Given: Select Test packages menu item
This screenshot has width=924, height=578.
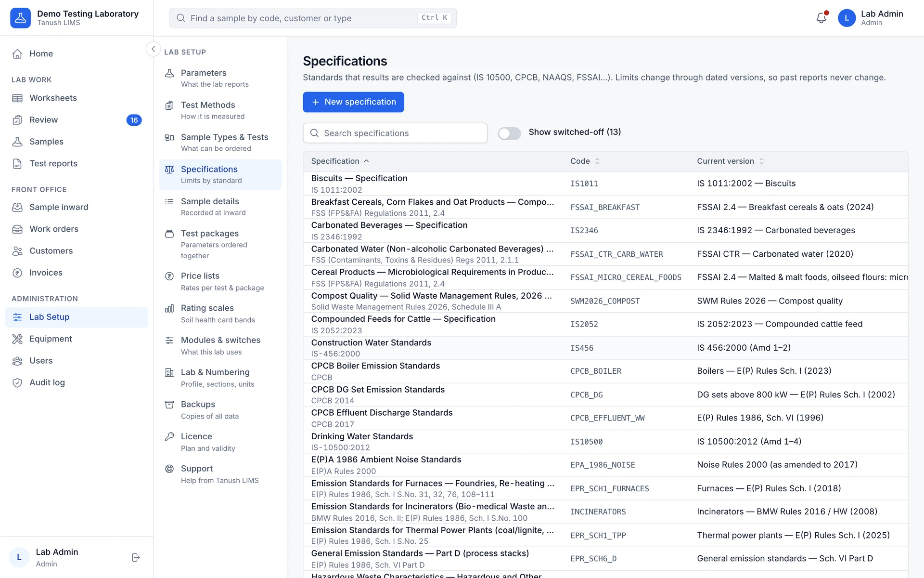Looking at the screenshot, I should pyautogui.click(x=220, y=244).
